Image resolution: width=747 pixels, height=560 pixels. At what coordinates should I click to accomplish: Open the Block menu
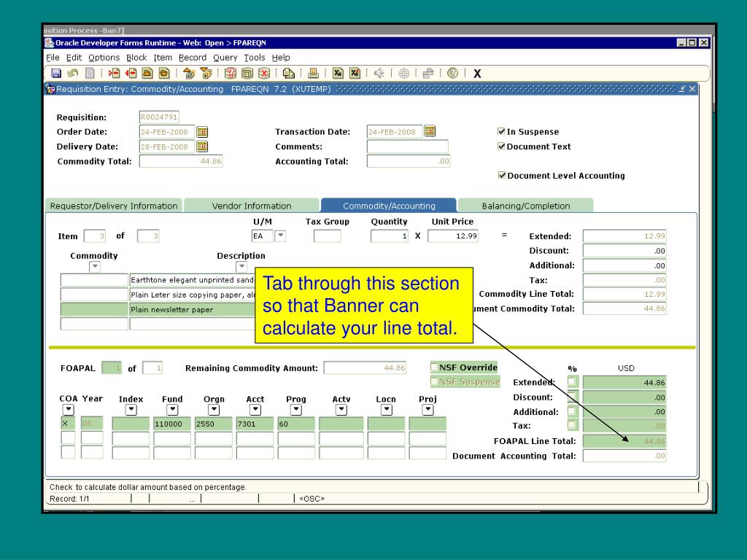tap(136, 58)
